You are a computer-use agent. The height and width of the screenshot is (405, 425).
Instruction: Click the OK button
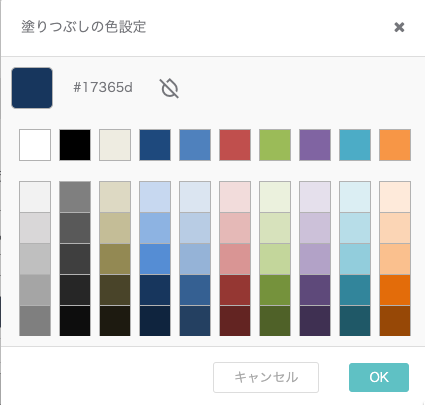point(379,377)
